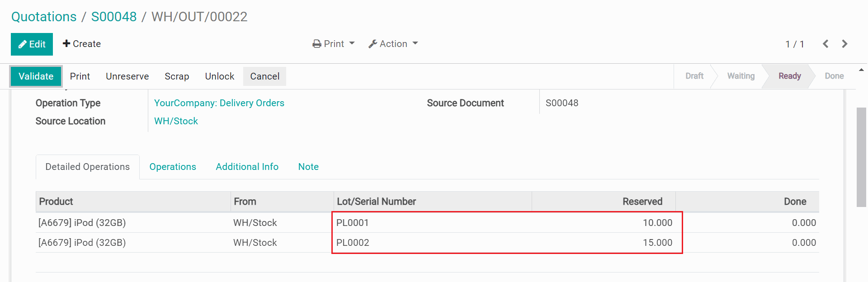Validate the delivery order

(36, 76)
